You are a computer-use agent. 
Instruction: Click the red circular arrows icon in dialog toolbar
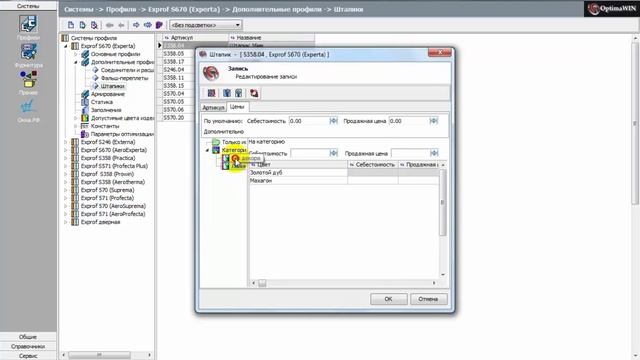(x=254, y=93)
